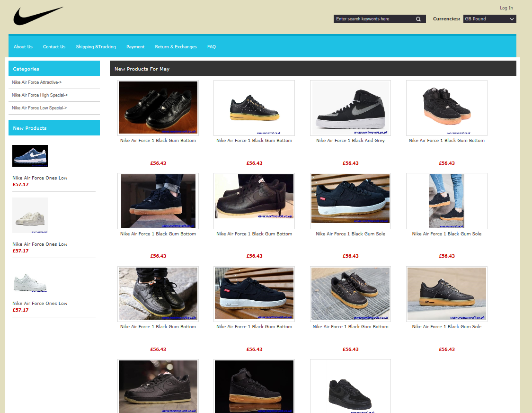Click the Nike Air Force 1 Black And Grey title
532x413 pixels.
click(350, 141)
